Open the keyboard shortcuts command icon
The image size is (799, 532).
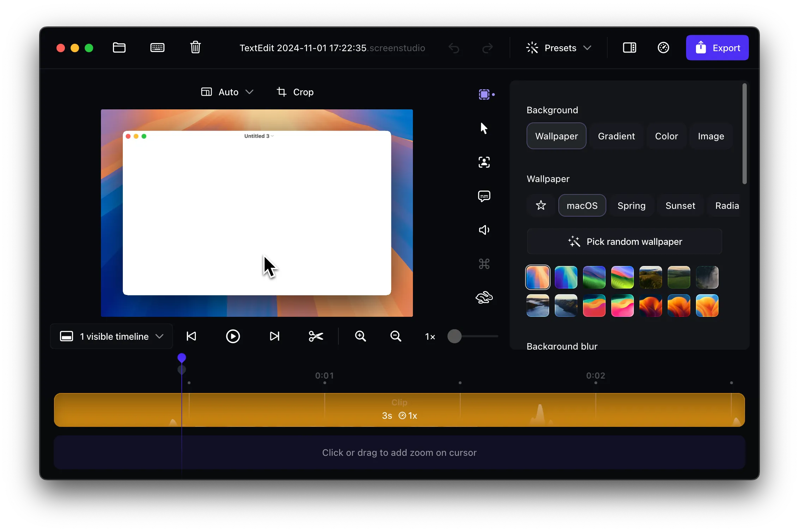point(484,264)
